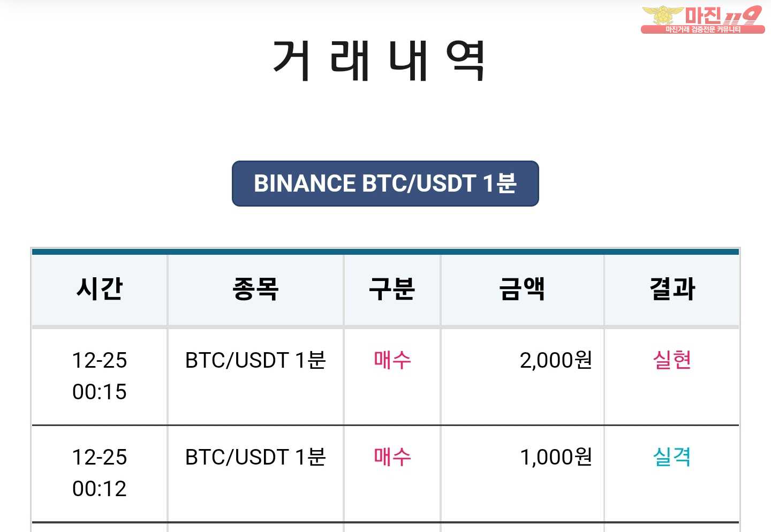Click BTC/USDT 1분 in the 00:12 row
This screenshot has width=771, height=532.
(255, 457)
